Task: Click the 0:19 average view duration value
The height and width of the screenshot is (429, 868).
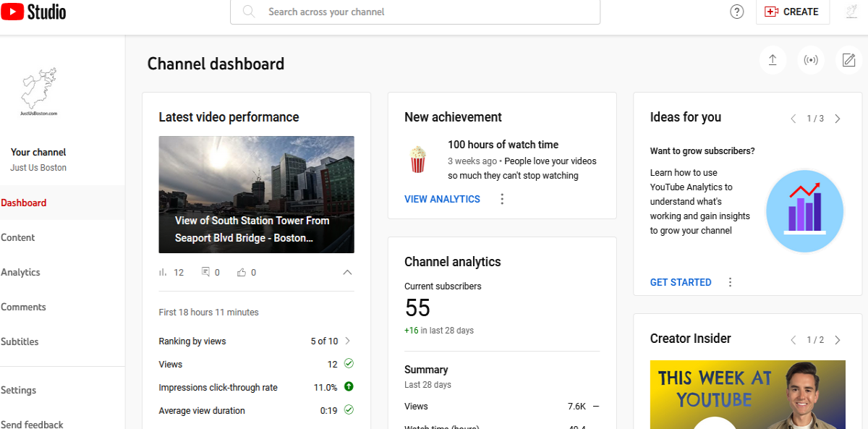Action: (329, 410)
